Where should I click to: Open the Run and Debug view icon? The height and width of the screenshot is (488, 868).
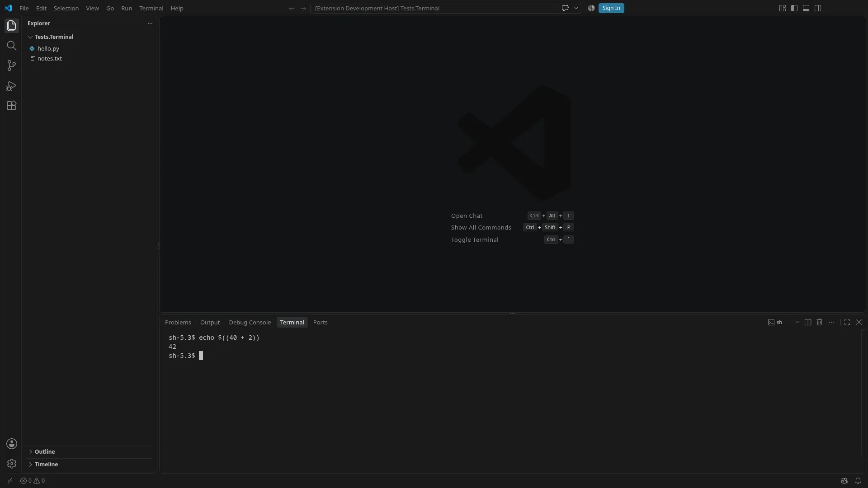11,86
